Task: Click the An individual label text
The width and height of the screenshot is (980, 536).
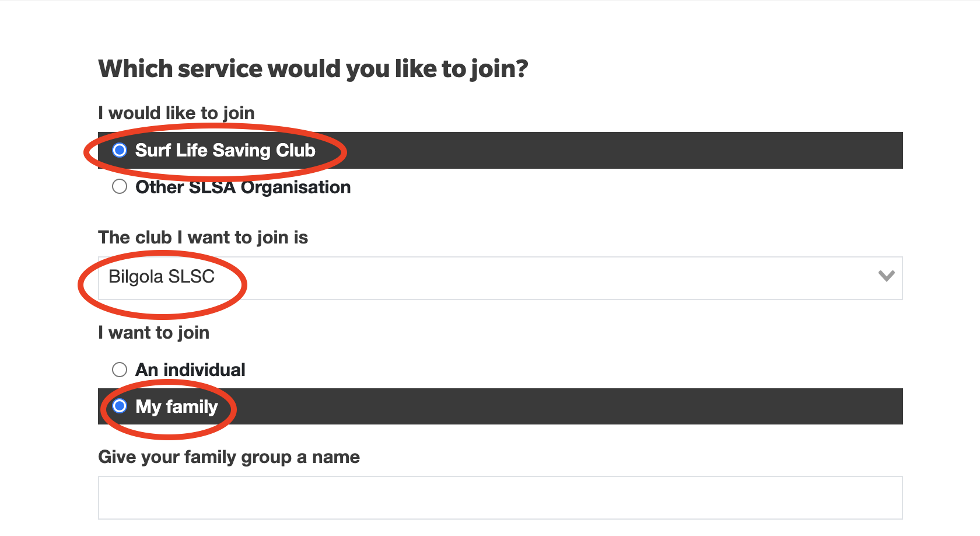Action: tap(190, 370)
